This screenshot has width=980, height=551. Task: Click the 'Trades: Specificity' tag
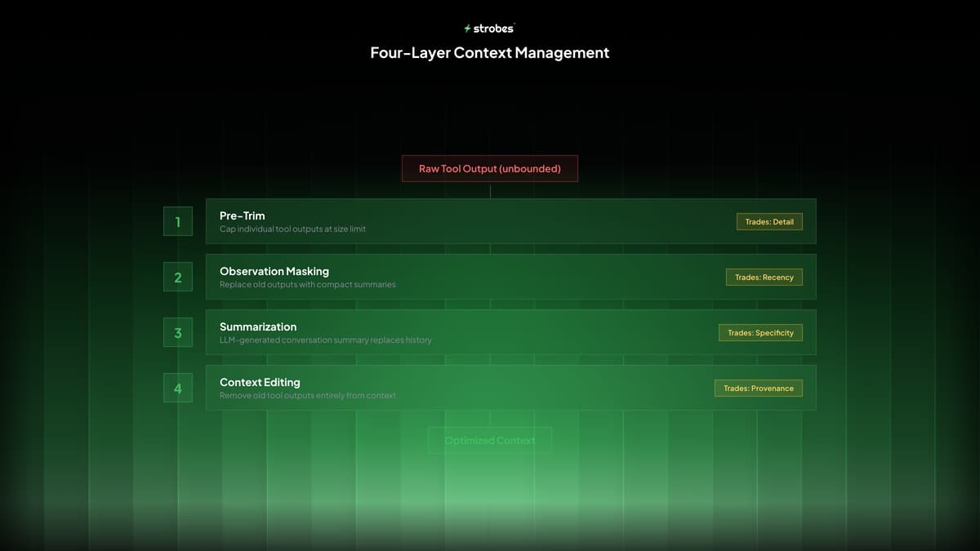[x=761, y=333]
